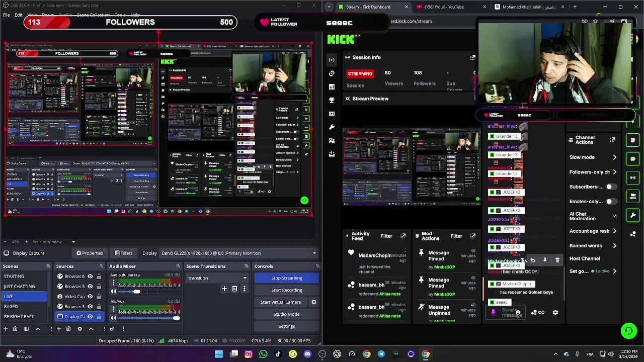Screen dimensions: 644x362
Task: Open Instagram from the Windows taskbar
Action: point(249,354)
